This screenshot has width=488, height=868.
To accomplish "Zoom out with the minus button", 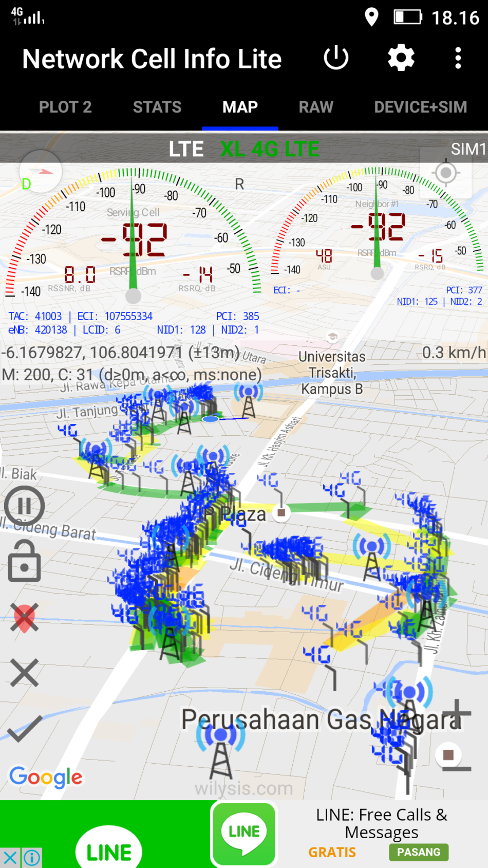I will click(456, 769).
